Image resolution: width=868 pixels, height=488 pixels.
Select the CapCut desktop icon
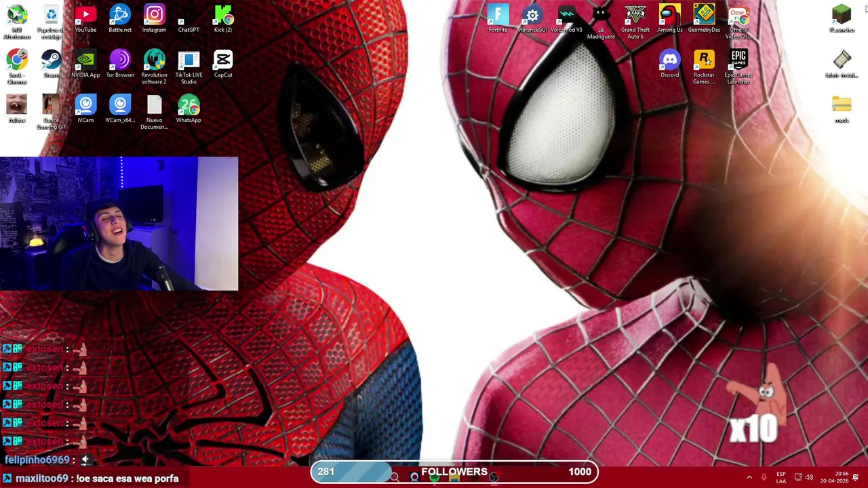[223, 64]
